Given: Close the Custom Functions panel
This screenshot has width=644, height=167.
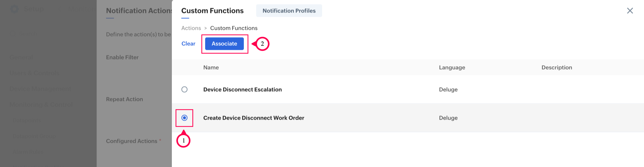Looking at the screenshot, I should coord(630,11).
